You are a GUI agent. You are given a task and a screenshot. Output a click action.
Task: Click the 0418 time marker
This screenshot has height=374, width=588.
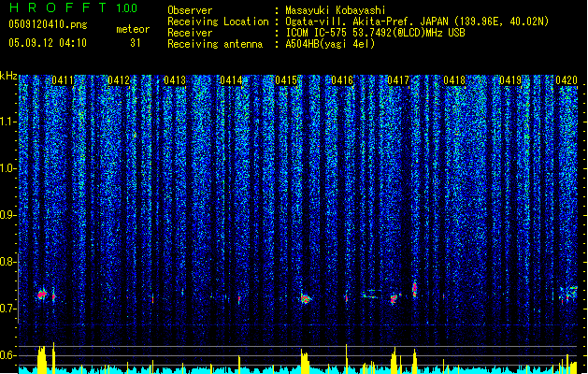[454, 80]
